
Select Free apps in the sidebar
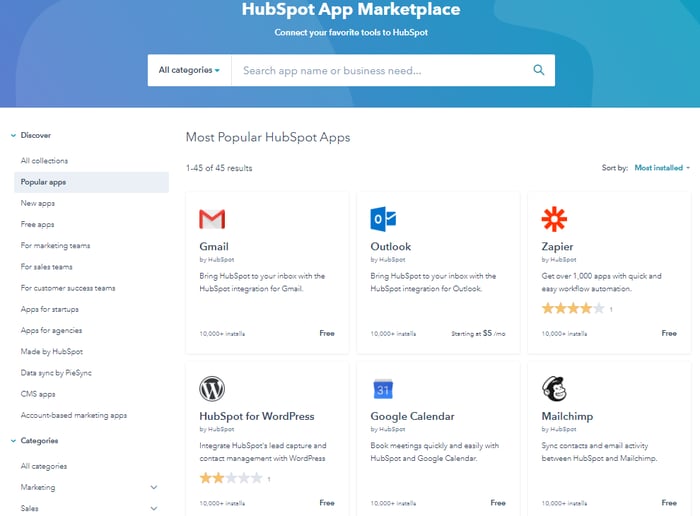coord(38,224)
